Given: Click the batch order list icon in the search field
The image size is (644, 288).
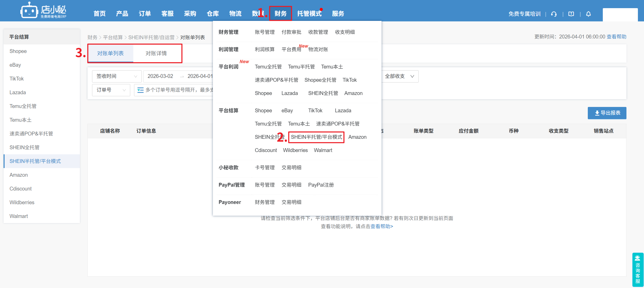Looking at the screenshot, I should (140, 90).
